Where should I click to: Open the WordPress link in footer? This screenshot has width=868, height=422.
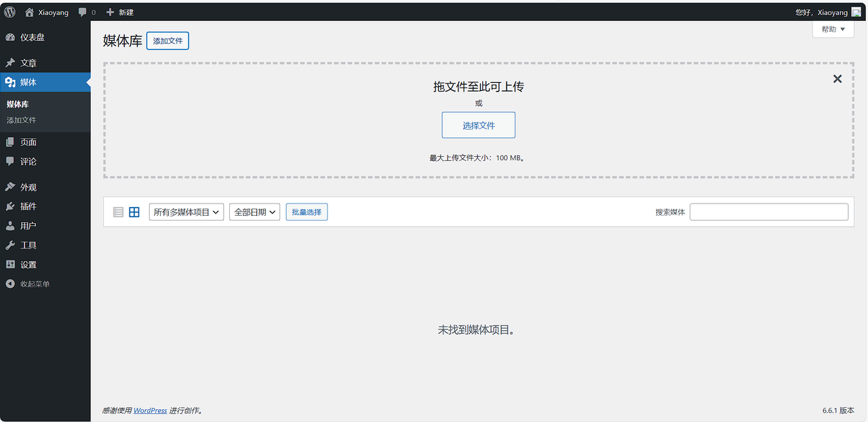click(x=150, y=410)
